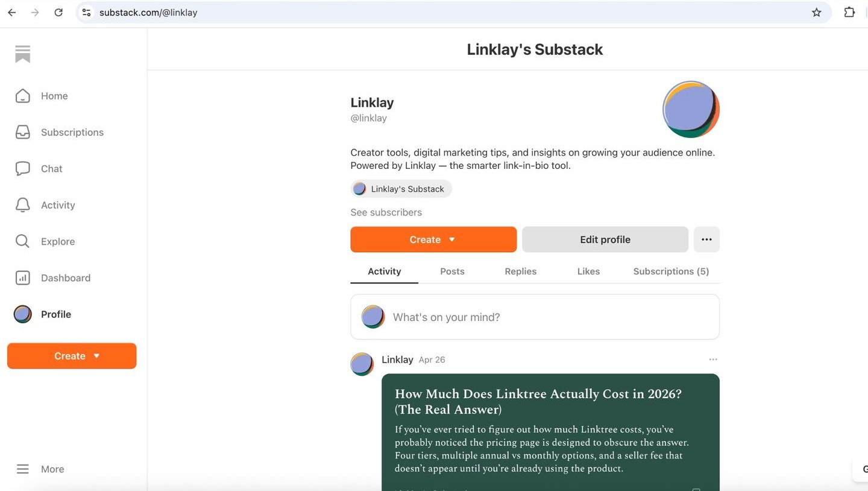Click the Apr 26 post date

click(432, 360)
